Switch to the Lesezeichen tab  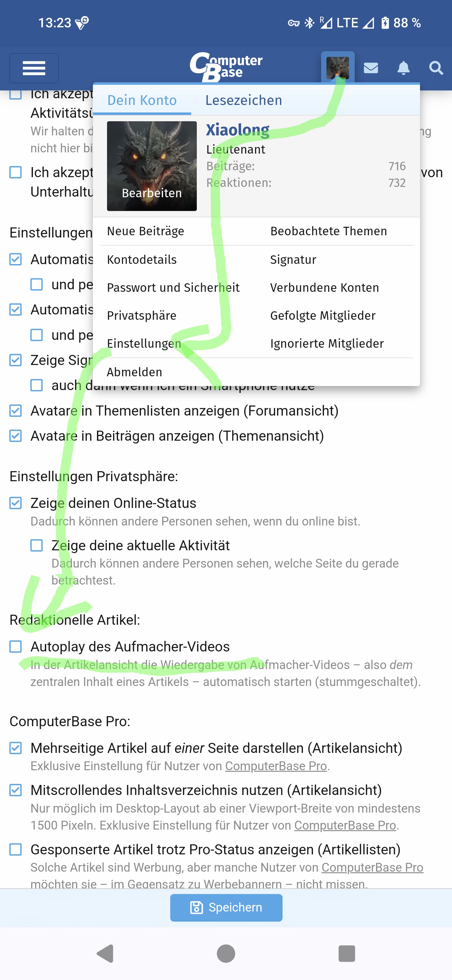click(x=244, y=100)
